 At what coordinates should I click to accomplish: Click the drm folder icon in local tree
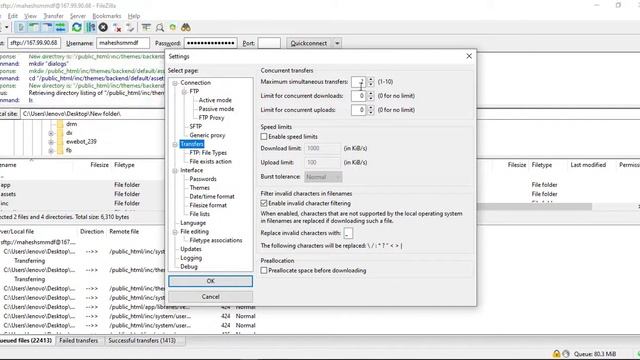(x=60, y=124)
